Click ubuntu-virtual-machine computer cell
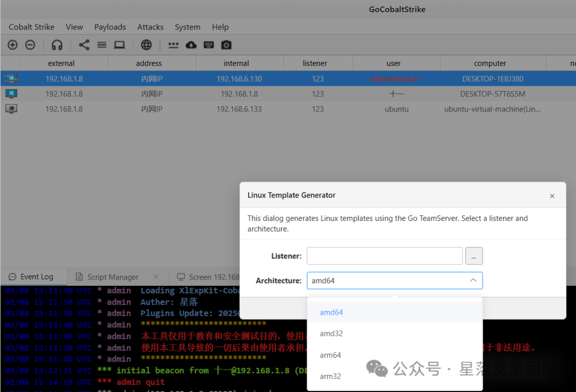 [x=492, y=109]
